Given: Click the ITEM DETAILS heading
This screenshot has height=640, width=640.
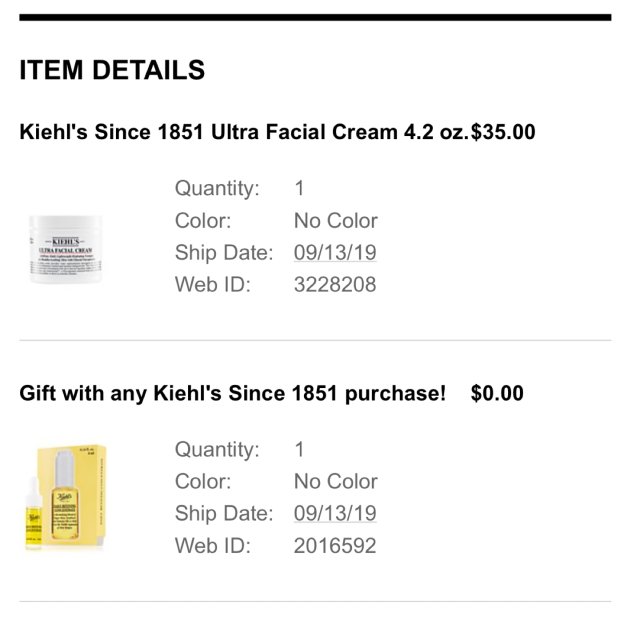Looking at the screenshot, I should tap(112, 71).
